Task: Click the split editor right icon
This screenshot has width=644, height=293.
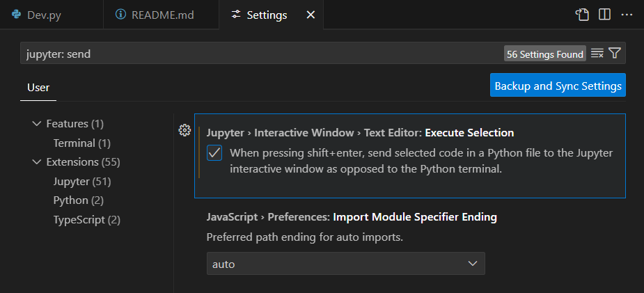Action: coord(604,15)
